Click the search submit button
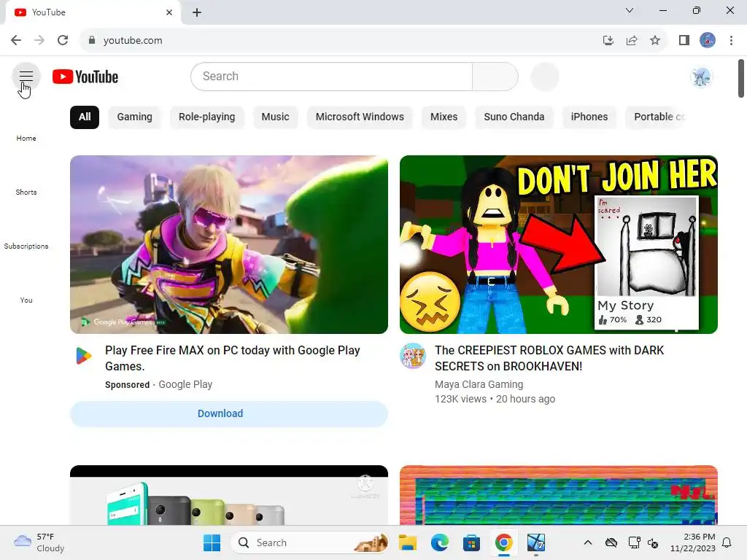The image size is (747, 560). point(495,76)
